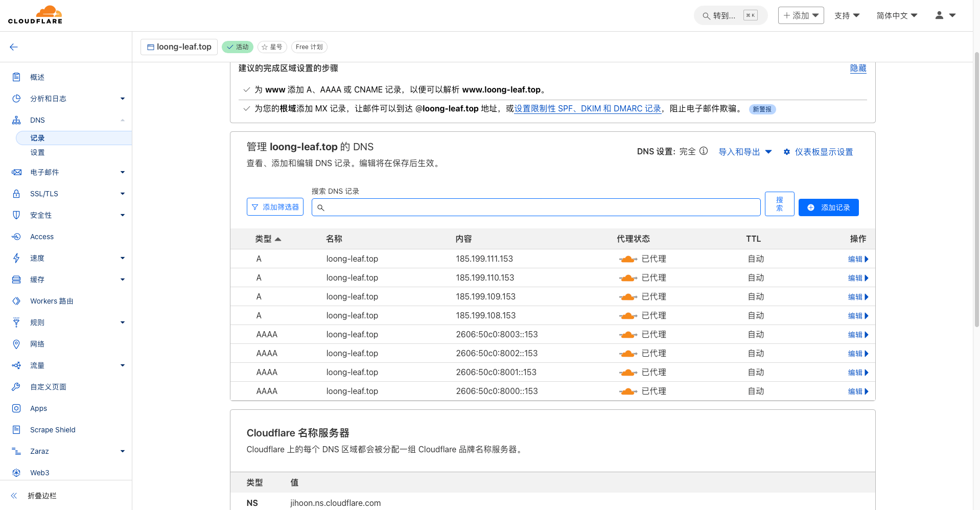Click the 流量 traffic icon

(16, 365)
